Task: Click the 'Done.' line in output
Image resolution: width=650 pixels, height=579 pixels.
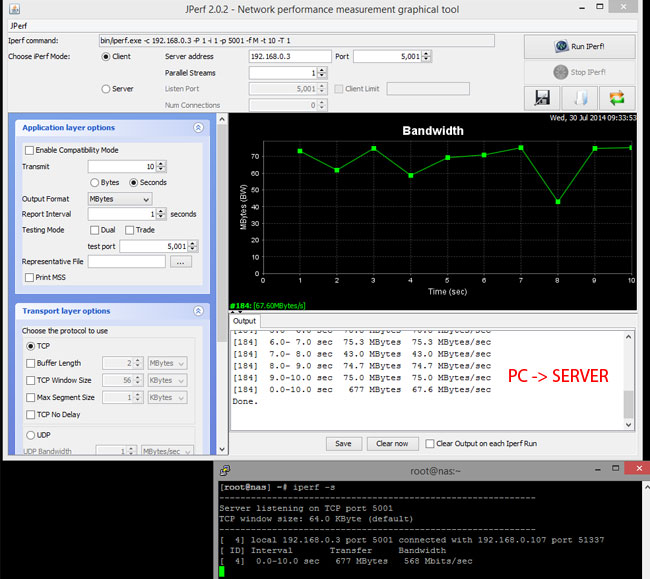Action: tap(245, 402)
